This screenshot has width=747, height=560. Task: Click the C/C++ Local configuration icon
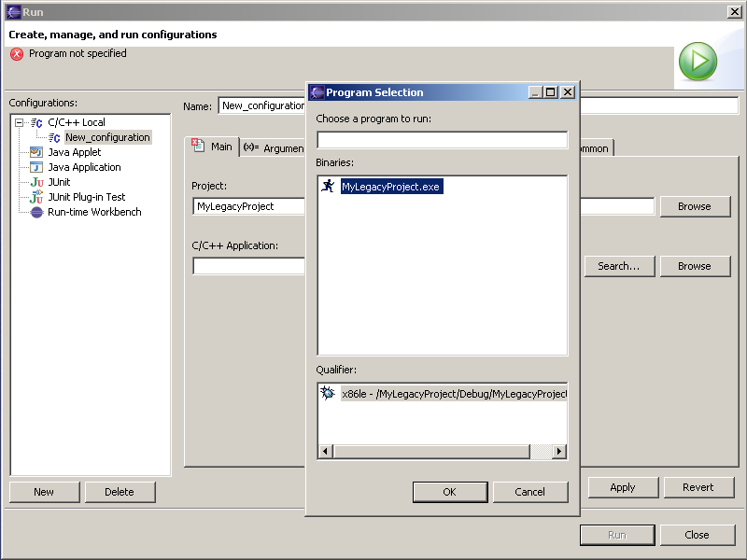coord(36,122)
